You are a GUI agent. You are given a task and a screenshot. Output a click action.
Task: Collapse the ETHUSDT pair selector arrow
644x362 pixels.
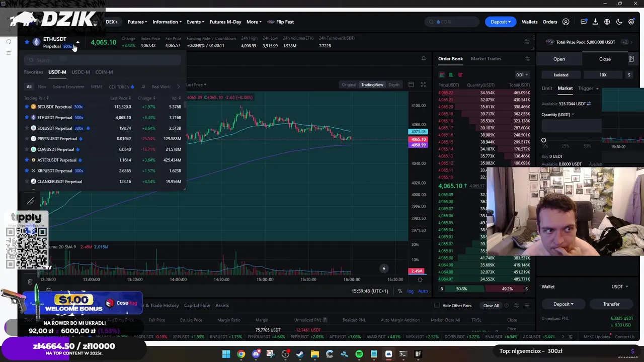point(77,42)
